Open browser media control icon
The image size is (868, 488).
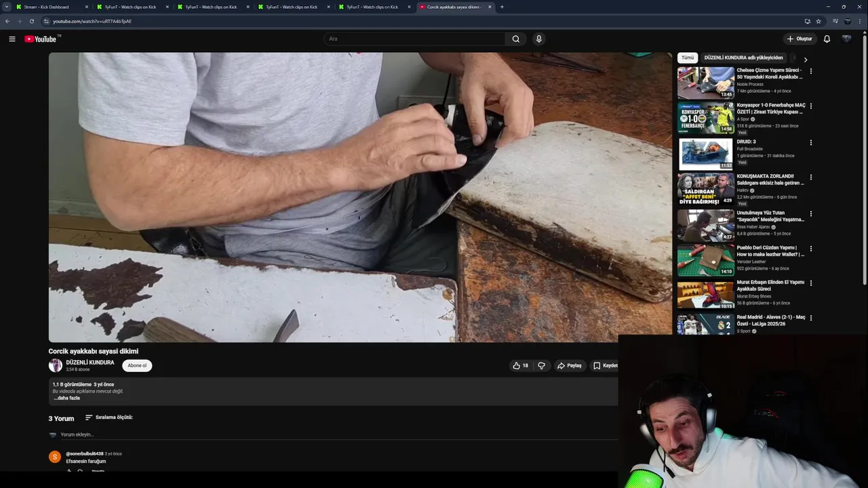tap(835, 21)
